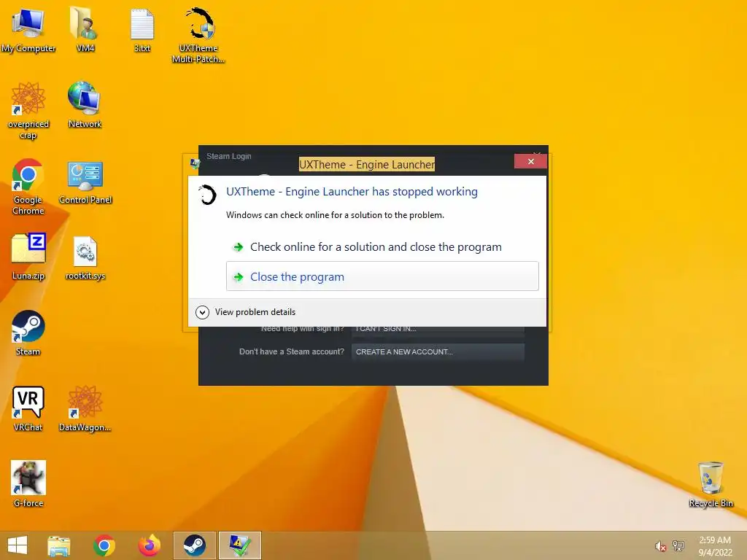This screenshot has height=560, width=747.
Task: Select the Network desktop icon
Action: (85, 105)
